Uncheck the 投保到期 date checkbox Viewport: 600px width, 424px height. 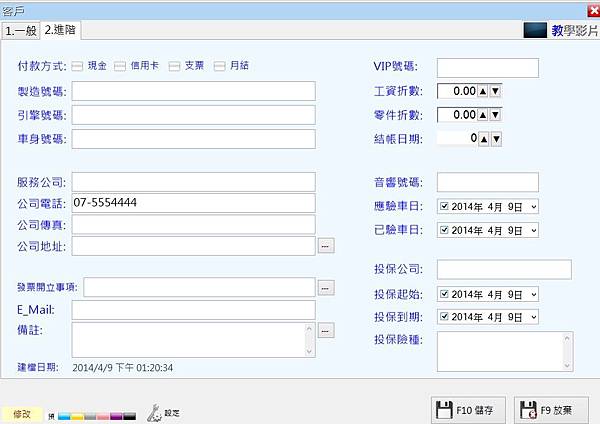coord(444,316)
